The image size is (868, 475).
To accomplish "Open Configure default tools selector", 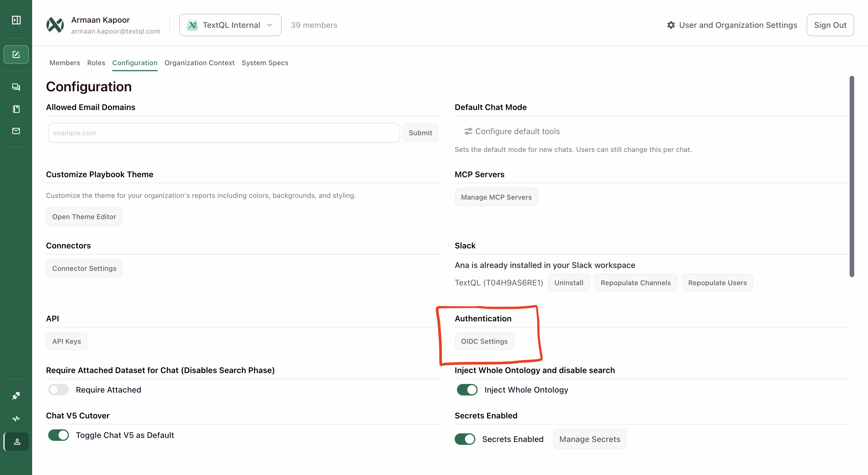I will 512,132.
